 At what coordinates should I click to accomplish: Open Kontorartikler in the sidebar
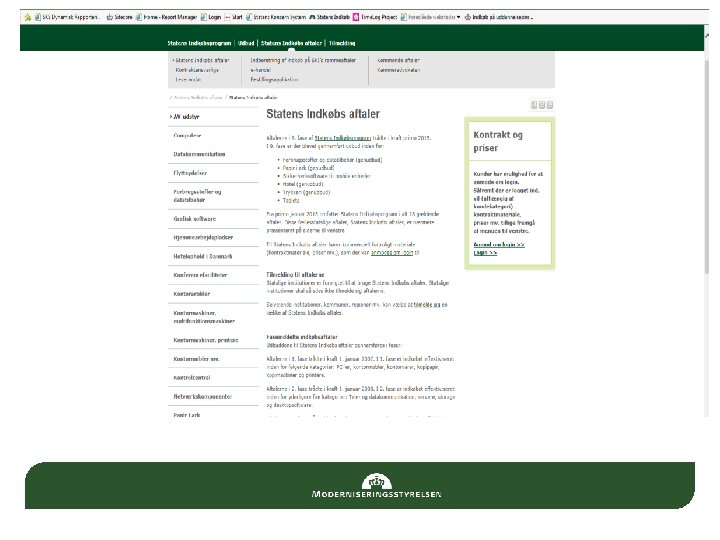[x=191, y=294]
